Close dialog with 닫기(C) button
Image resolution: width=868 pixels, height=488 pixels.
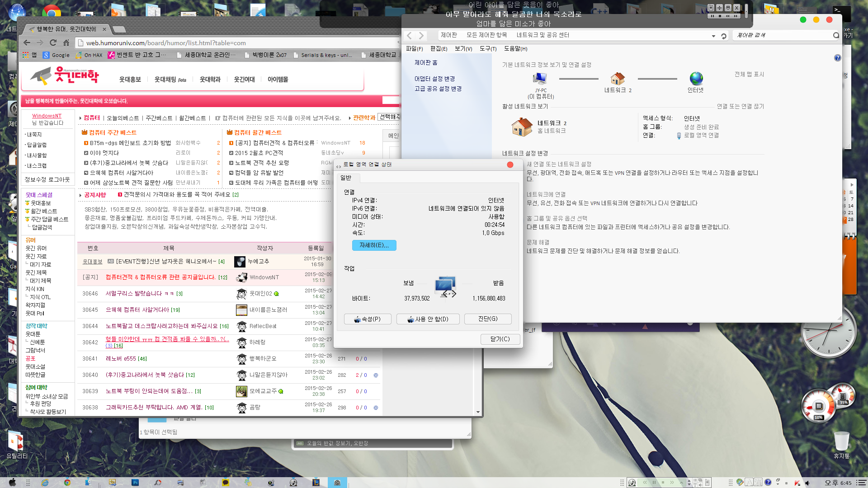(x=500, y=339)
